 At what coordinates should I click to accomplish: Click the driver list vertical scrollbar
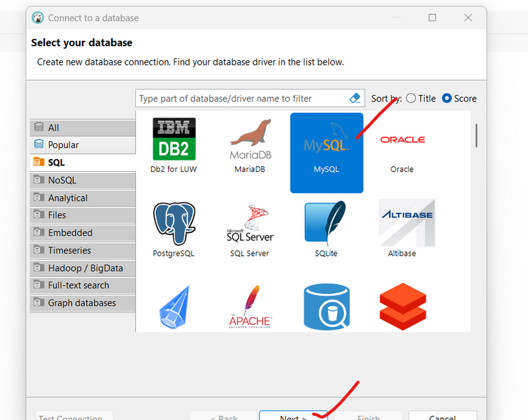pyautogui.click(x=476, y=135)
